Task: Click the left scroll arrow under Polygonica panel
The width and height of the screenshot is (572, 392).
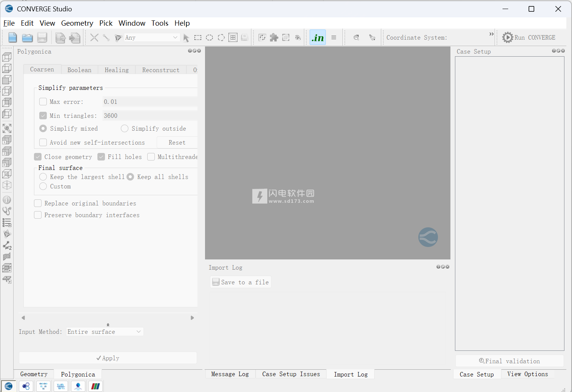Action: (x=23, y=318)
